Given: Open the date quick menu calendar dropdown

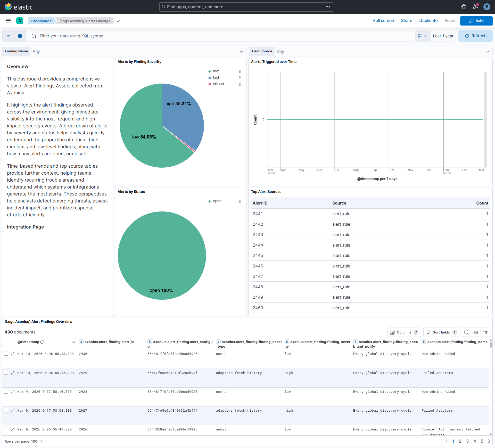Looking at the screenshot, I should (x=423, y=36).
